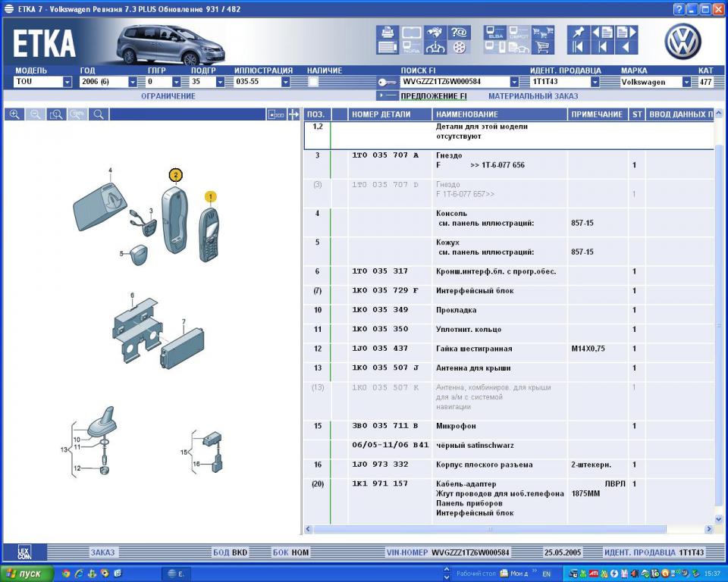The width and height of the screenshot is (728, 582).
Task: Zoom in on the illustration
Action: click(x=14, y=114)
